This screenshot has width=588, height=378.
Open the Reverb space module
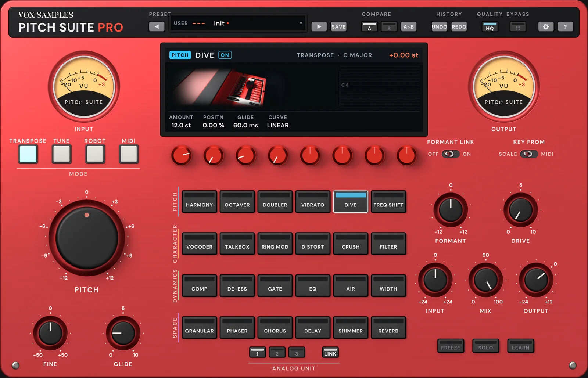pyautogui.click(x=388, y=327)
